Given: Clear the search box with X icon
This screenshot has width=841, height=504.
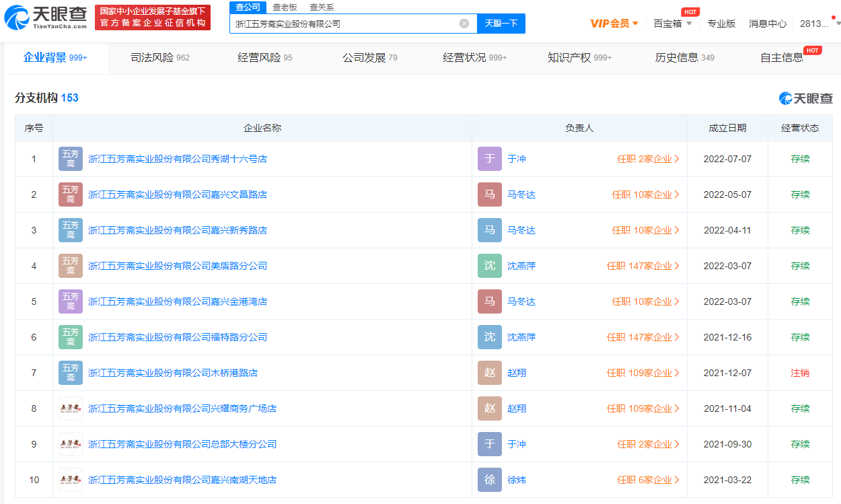Looking at the screenshot, I should coord(464,24).
